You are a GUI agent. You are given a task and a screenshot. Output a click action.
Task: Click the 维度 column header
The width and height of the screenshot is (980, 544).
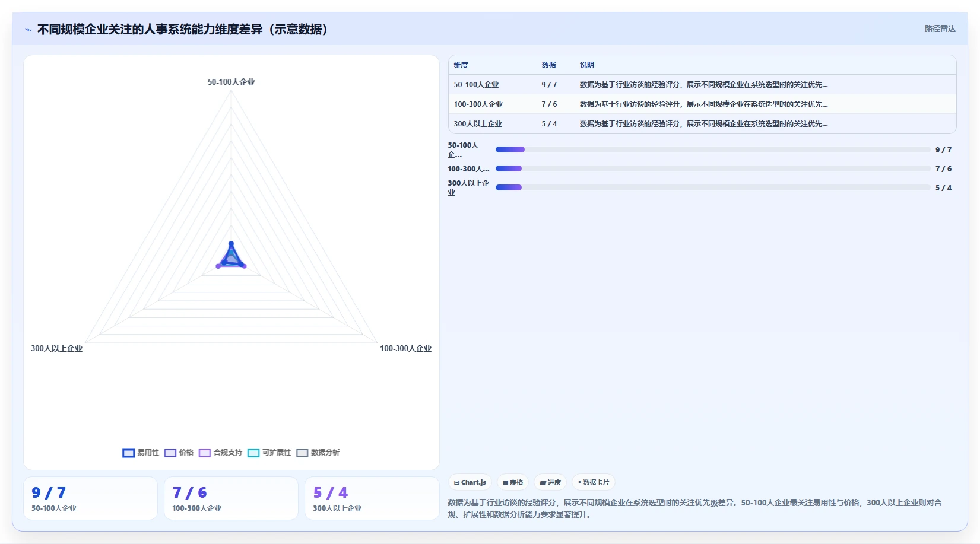point(461,65)
